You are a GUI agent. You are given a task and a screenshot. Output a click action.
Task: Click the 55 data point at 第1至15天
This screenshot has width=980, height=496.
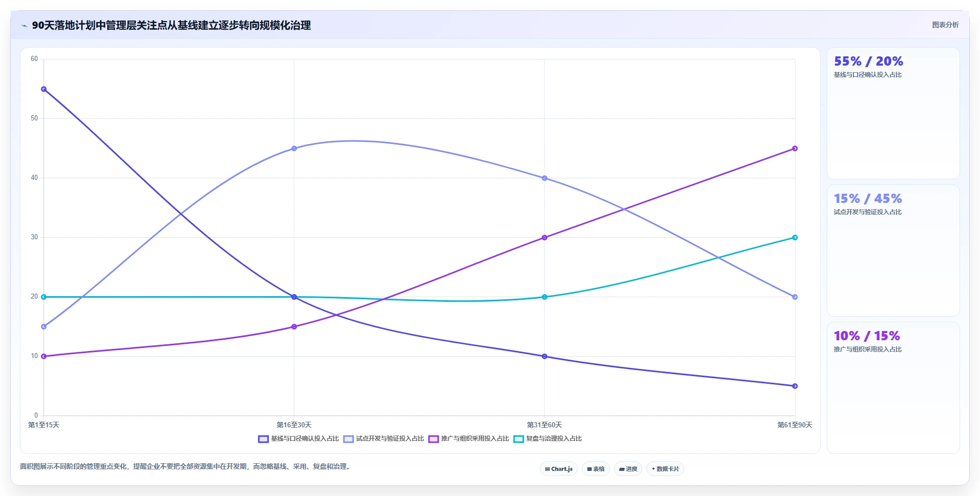pyautogui.click(x=44, y=89)
